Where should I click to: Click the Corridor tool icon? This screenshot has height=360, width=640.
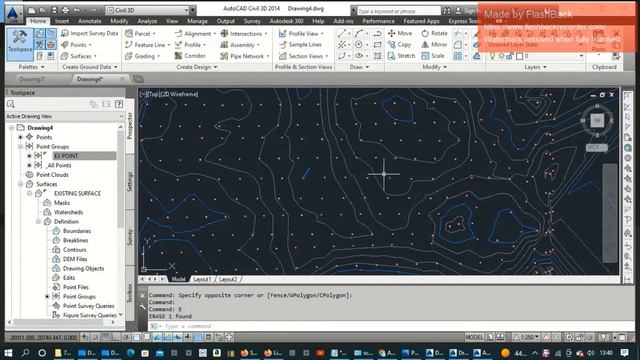point(178,56)
